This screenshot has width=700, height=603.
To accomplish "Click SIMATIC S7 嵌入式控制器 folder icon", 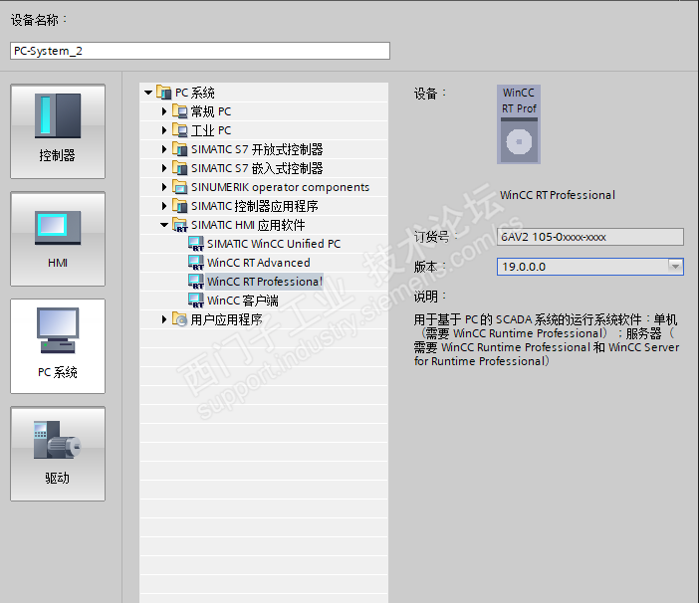I will pos(180,168).
